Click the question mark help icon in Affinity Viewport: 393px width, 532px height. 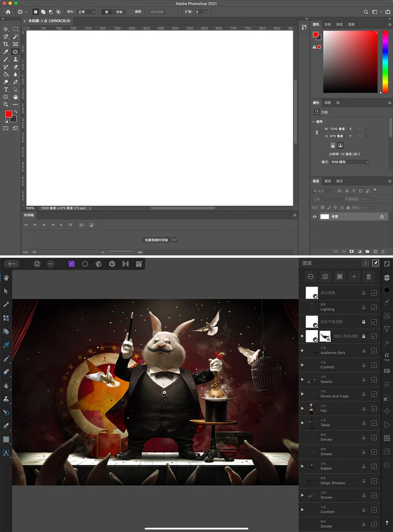[x=386, y=523]
